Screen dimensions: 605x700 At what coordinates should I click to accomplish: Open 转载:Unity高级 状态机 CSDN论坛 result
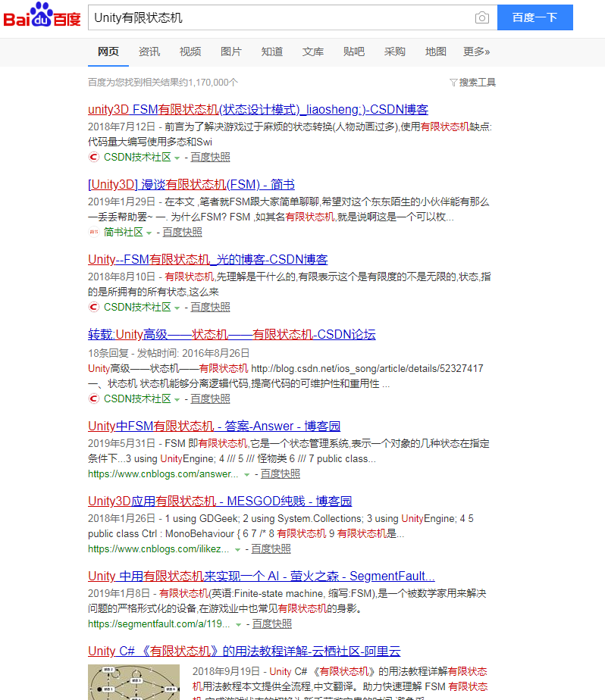point(231,334)
